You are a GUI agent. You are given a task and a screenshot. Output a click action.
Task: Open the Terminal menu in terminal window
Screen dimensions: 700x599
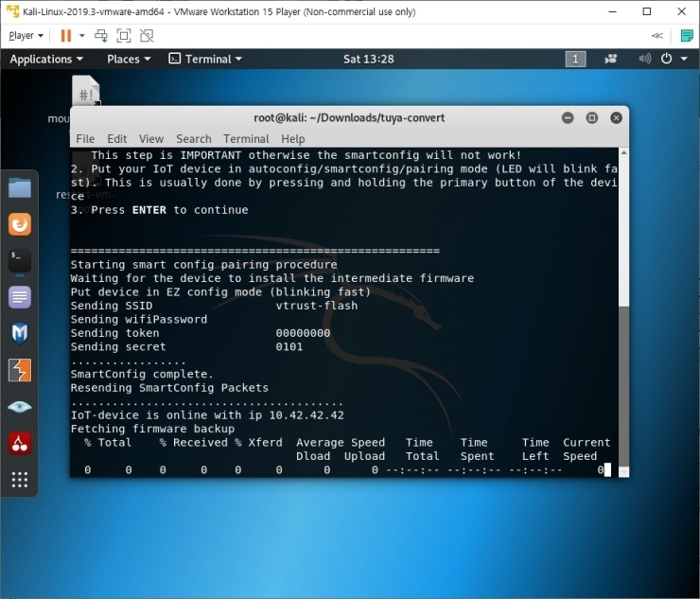point(247,139)
